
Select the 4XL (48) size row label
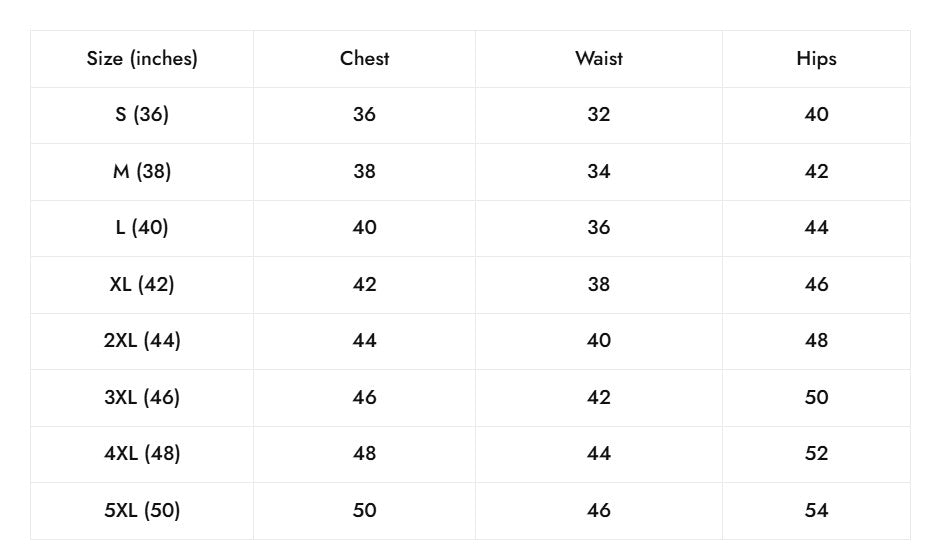(x=142, y=453)
